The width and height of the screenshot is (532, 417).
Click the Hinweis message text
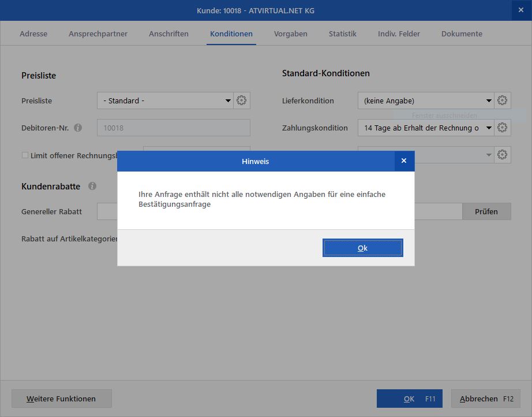262,199
